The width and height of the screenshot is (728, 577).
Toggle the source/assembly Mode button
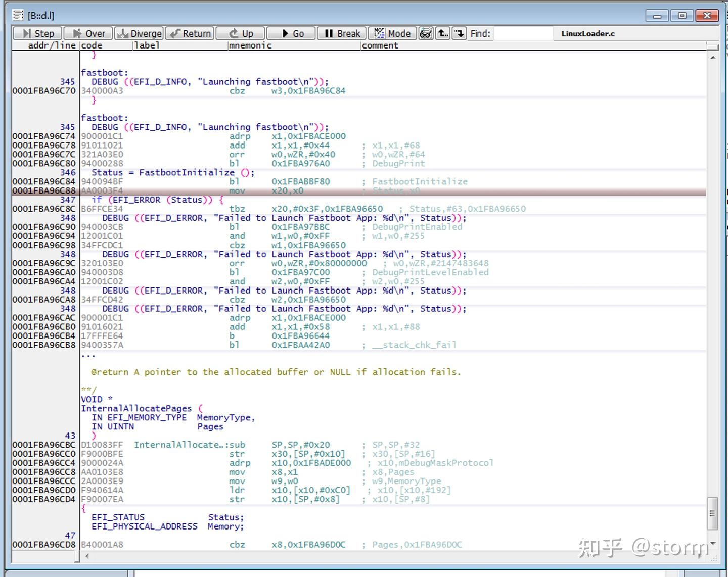(x=392, y=33)
